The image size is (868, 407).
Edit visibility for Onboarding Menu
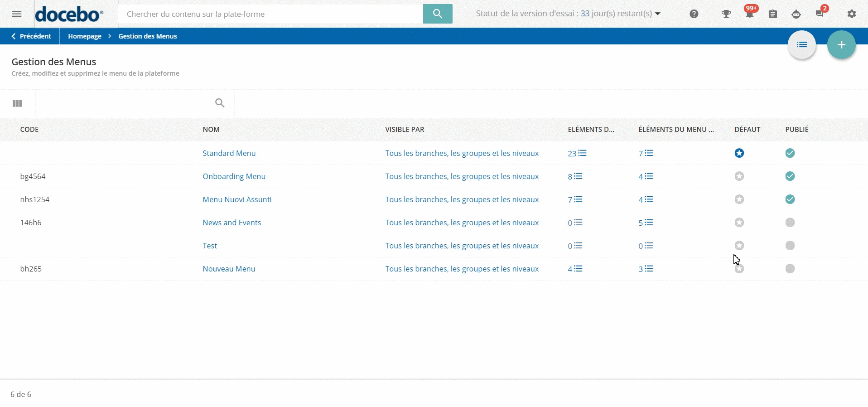pyautogui.click(x=462, y=176)
